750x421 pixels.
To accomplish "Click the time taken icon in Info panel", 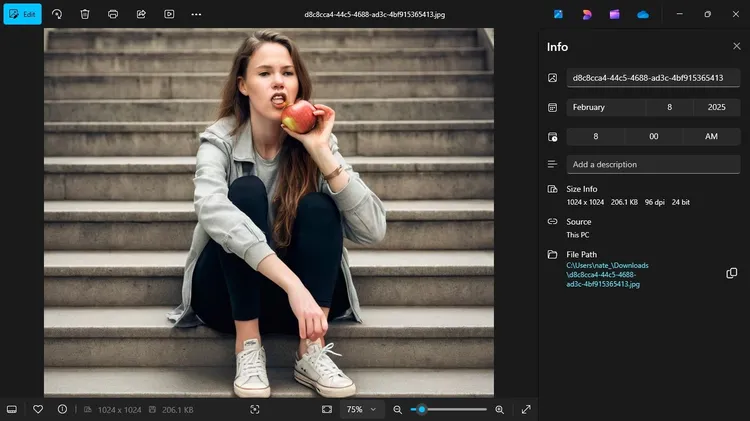I will (x=552, y=137).
